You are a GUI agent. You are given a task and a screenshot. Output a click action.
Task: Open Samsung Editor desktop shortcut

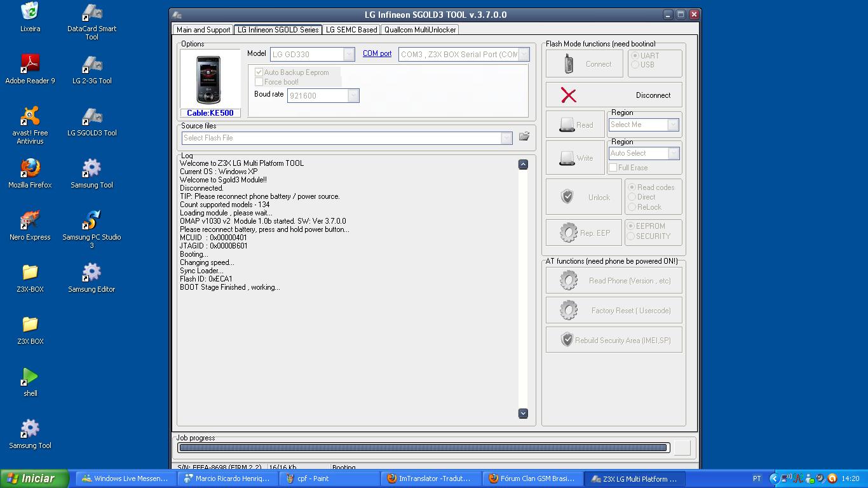click(x=92, y=278)
